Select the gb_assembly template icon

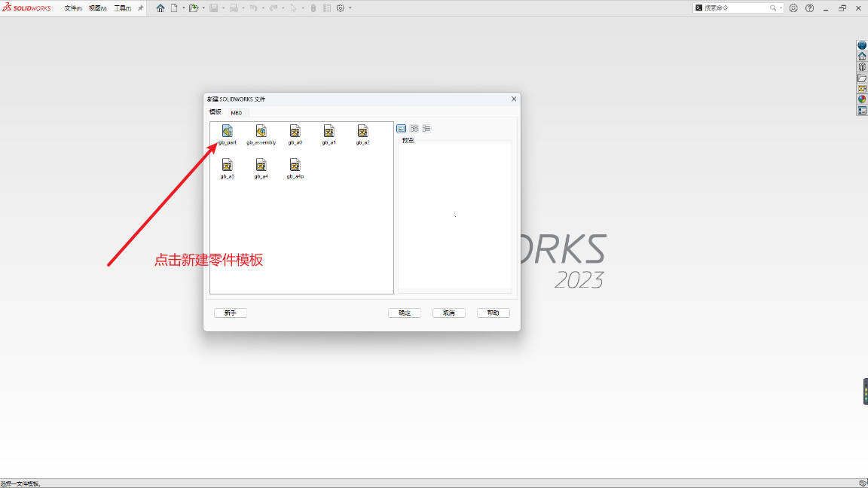(x=261, y=131)
